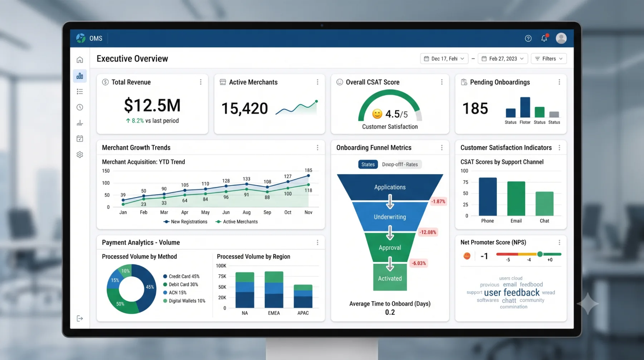The height and width of the screenshot is (360, 644).
Task: Click the NPS slider handle
Action: pos(540,254)
